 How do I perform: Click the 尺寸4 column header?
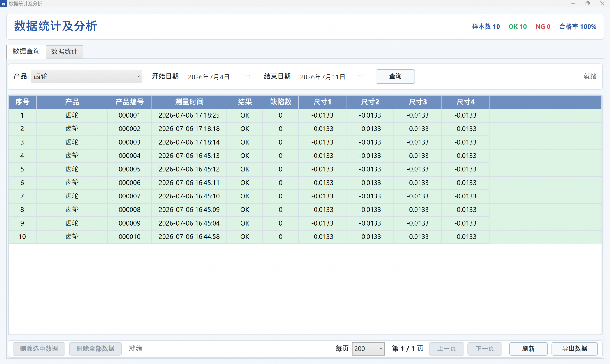click(x=465, y=102)
